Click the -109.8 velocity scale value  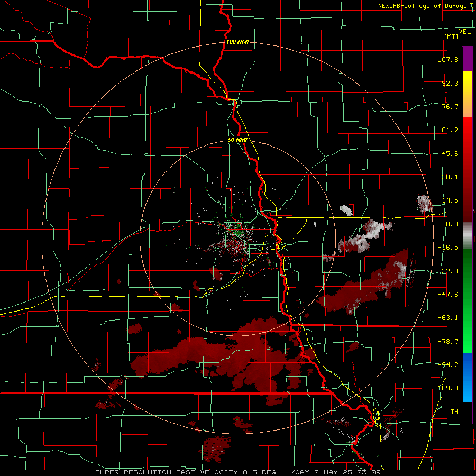[446, 388]
